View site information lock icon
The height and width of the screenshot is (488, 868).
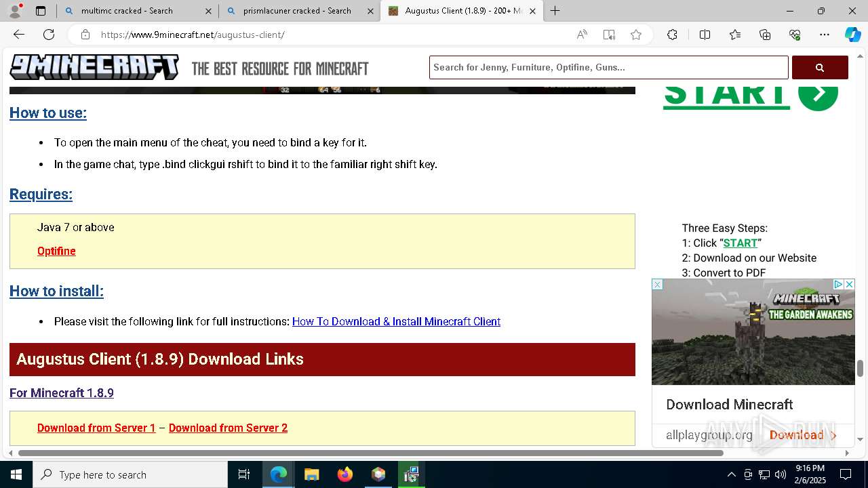(85, 35)
